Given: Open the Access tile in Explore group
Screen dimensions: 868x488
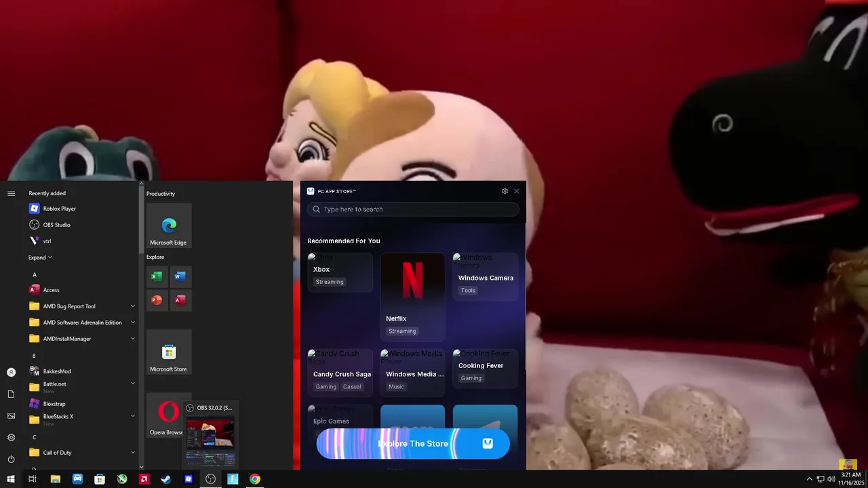Looking at the screenshot, I should tap(180, 300).
